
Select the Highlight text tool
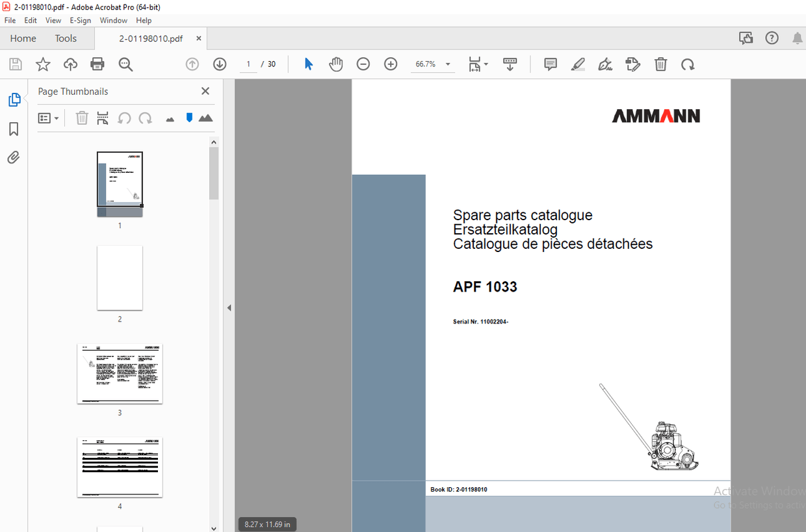click(577, 64)
